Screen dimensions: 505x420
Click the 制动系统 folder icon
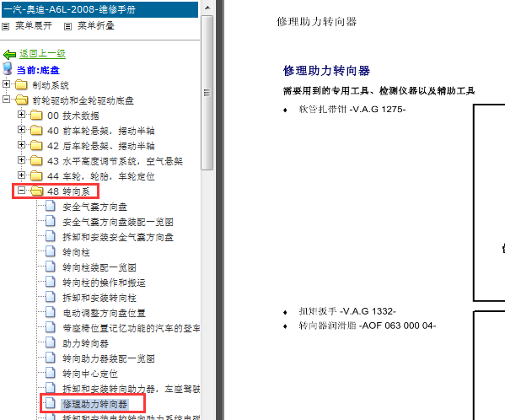pos(21,84)
